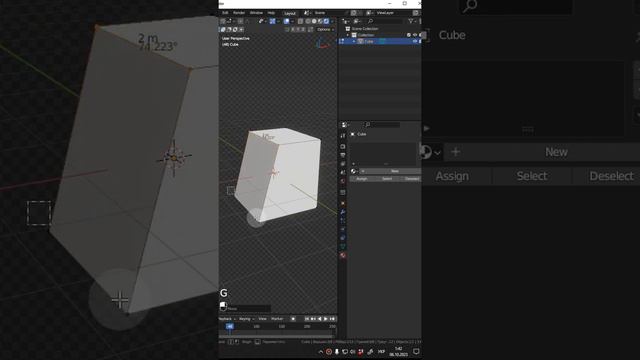Click the blue current frame marker
This screenshot has height=360, width=640.
click(x=229, y=326)
